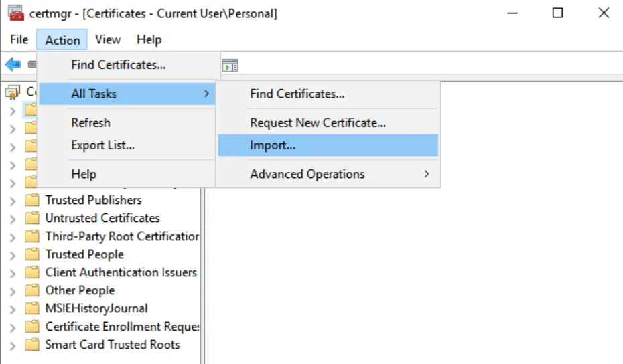Select the Trusted People store name
Image resolution: width=623 pixels, height=364 pixels.
pos(84,254)
